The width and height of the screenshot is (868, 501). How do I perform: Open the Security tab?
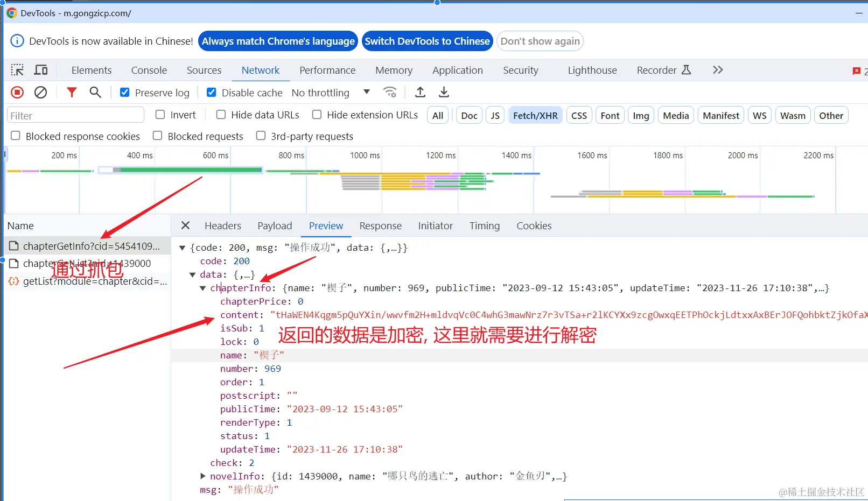(x=521, y=70)
